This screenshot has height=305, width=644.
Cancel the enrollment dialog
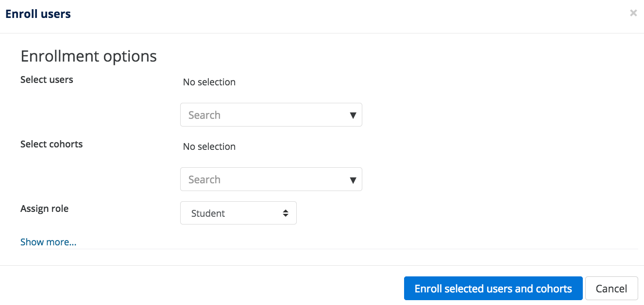point(611,289)
